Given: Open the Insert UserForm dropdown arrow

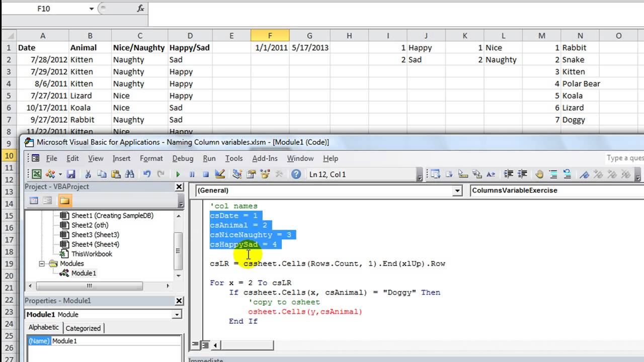Looking at the screenshot, I should 60,174.
